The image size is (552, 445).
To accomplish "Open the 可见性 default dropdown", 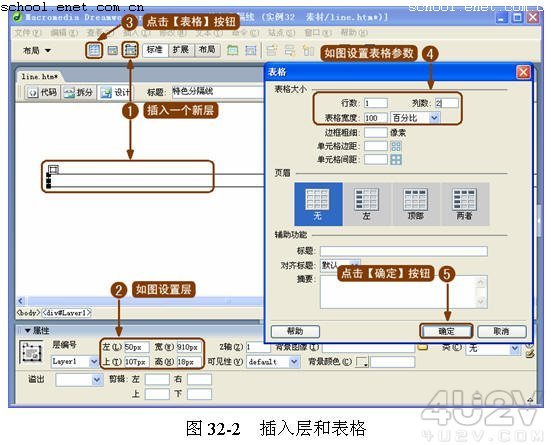I will (273, 362).
